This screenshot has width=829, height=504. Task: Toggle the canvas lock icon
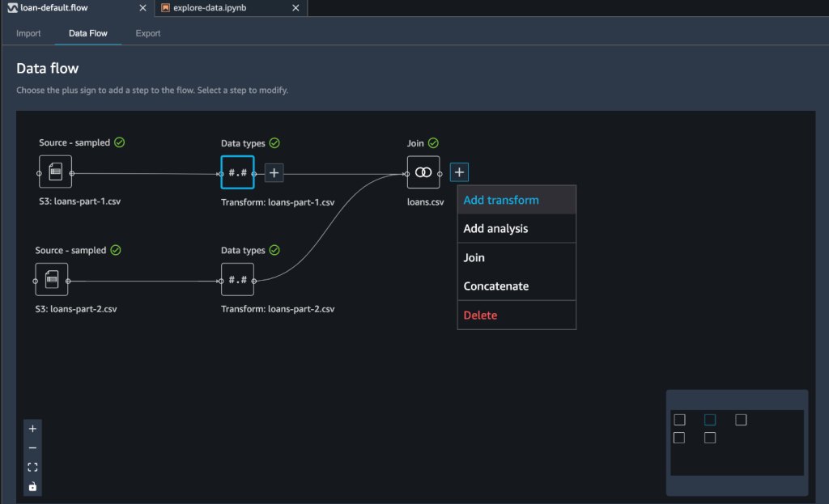(x=32, y=486)
